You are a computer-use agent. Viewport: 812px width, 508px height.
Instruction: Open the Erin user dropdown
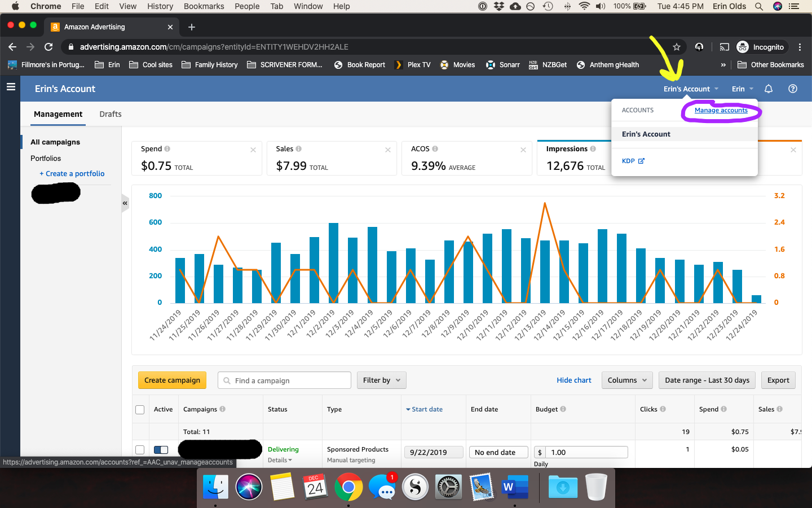click(742, 89)
